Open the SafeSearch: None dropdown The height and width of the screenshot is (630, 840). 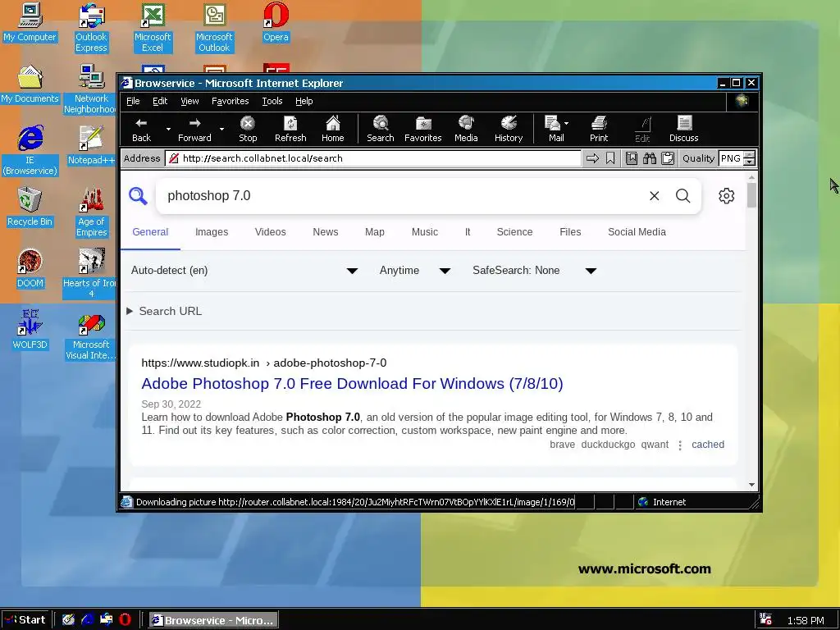(x=535, y=271)
